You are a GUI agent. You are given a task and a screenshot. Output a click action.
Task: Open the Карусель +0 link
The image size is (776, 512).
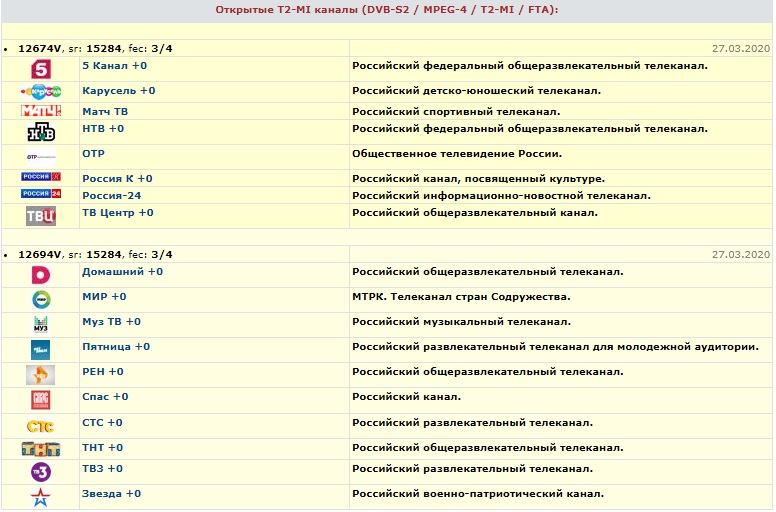click(119, 91)
